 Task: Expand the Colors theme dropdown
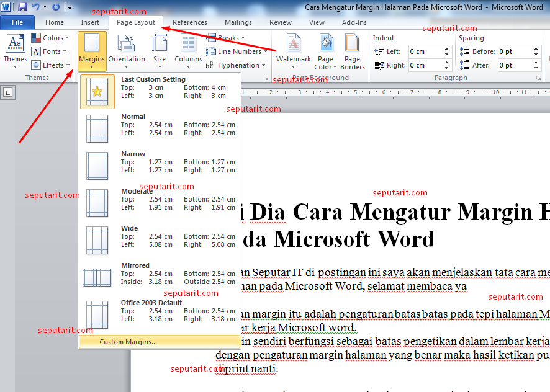(x=50, y=38)
